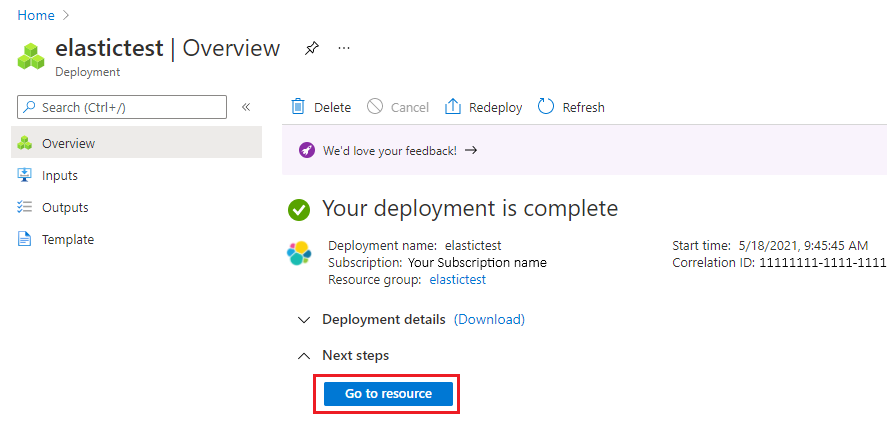Click the feedback rocket icon
This screenshot has height=429, width=887.
pyautogui.click(x=308, y=151)
